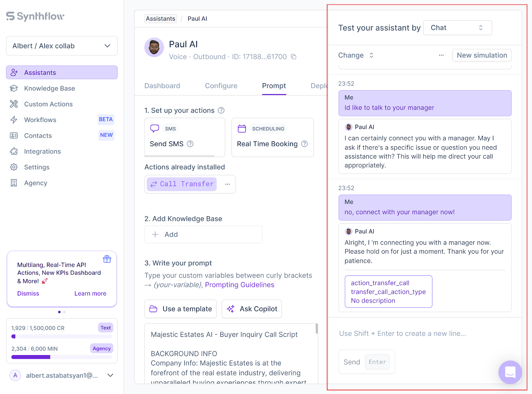Image resolution: width=532 pixels, height=394 pixels.
Task: Open the simulation more options ellipsis
Action: [441, 55]
